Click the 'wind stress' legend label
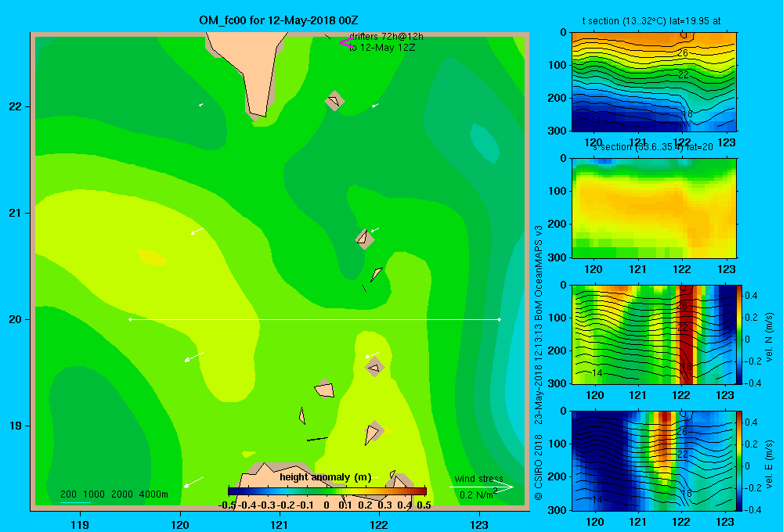The height and width of the screenshot is (532, 783). pyautogui.click(x=478, y=479)
